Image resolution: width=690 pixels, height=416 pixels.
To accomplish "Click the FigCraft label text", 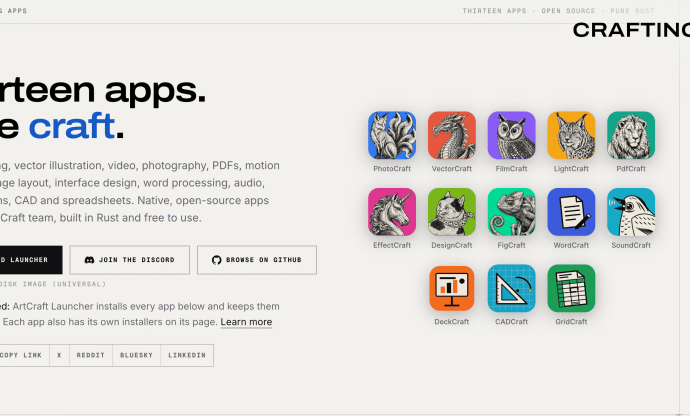I will [511, 245].
